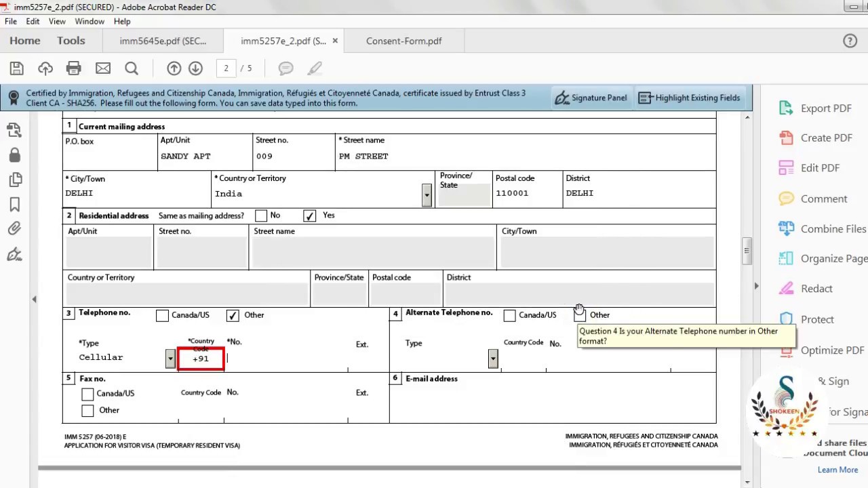868x488 pixels.
Task: Open the Bookmarks panel icon
Action: 14,204
